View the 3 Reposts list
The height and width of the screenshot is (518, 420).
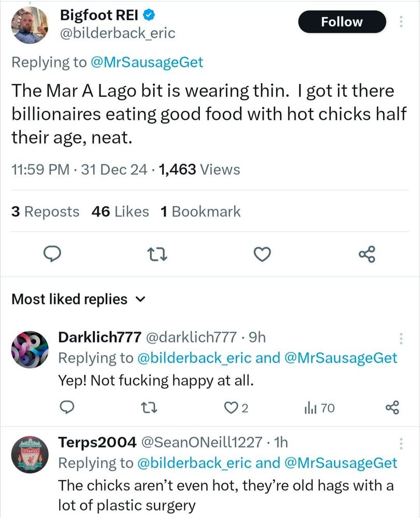tap(46, 211)
